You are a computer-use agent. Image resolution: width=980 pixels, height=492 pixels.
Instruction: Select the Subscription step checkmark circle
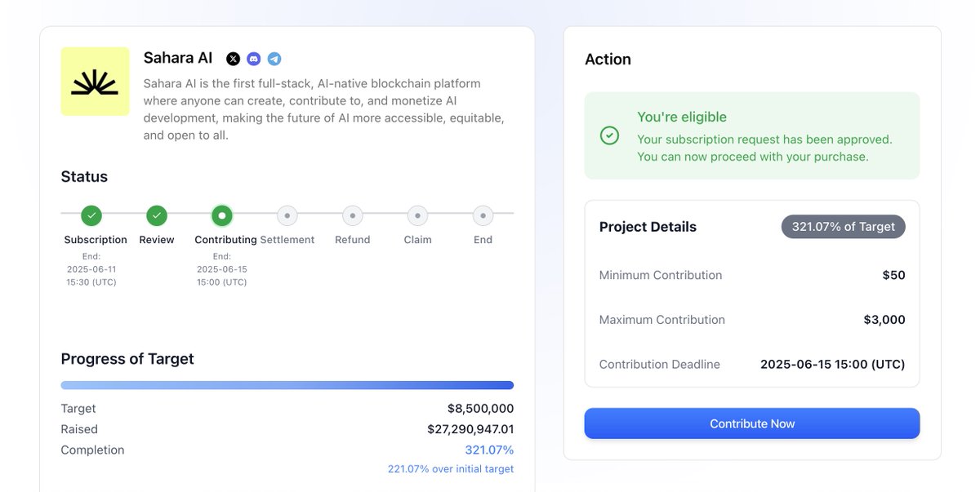pyautogui.click(x=91, y=215)
